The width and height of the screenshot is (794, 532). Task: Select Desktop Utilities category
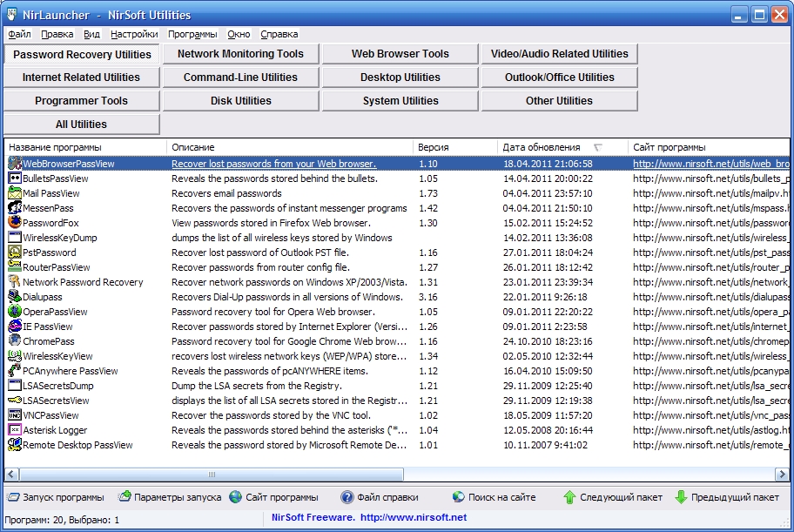[400, 77]
